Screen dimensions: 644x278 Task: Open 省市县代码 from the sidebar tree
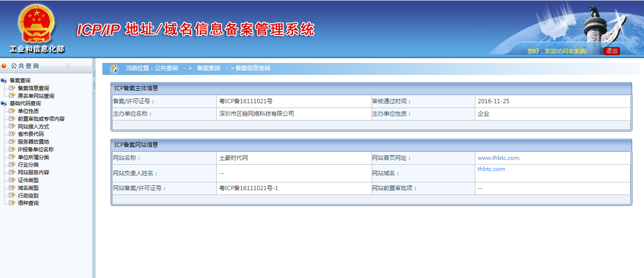pyautogui.click(x=30, y=134)
